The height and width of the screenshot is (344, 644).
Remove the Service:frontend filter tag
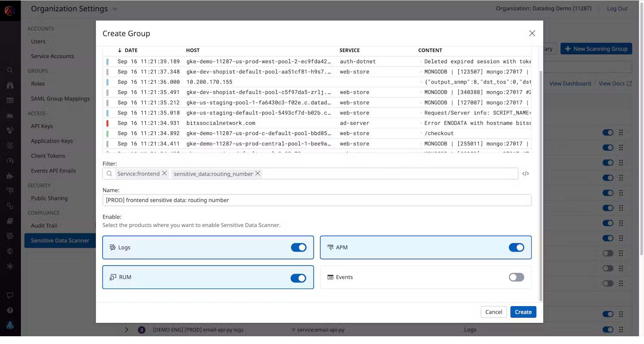click(164, 173)
